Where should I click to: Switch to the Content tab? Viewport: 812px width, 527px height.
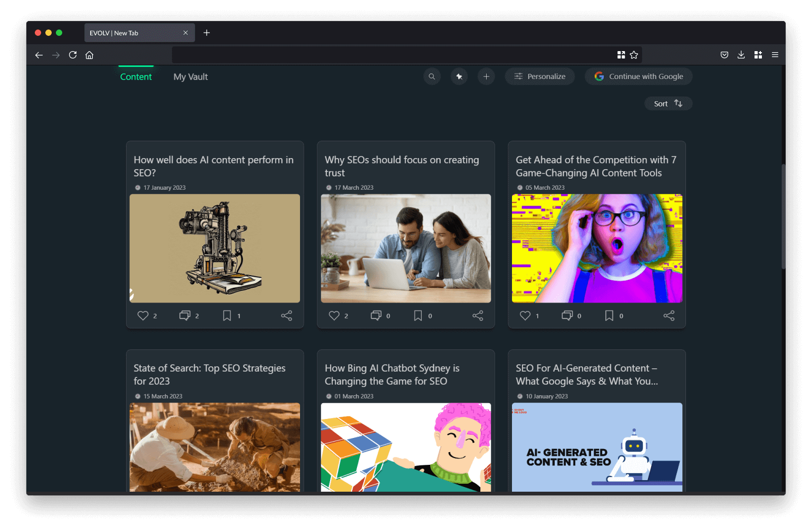coord(136,76)
